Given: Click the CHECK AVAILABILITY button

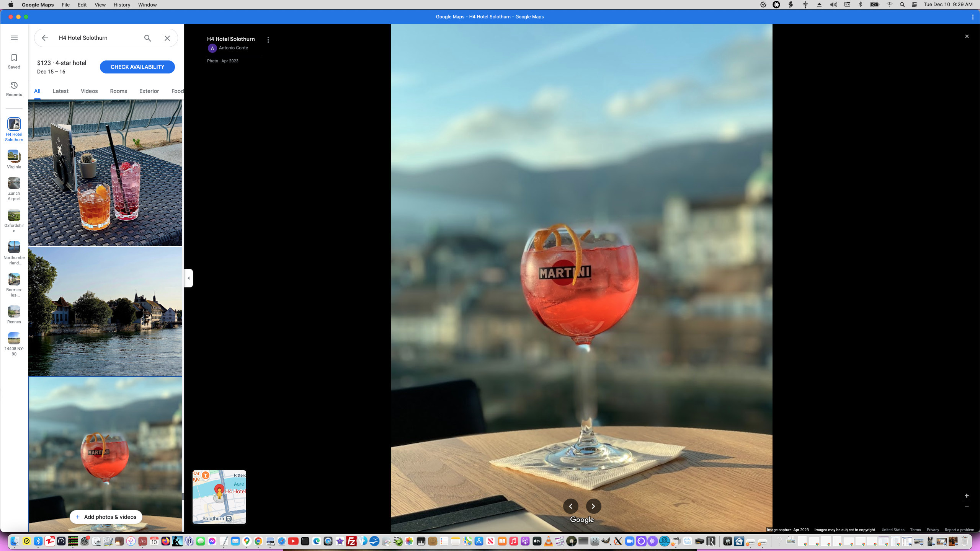Looking at the screenshot, I should [x=137, y=67].
